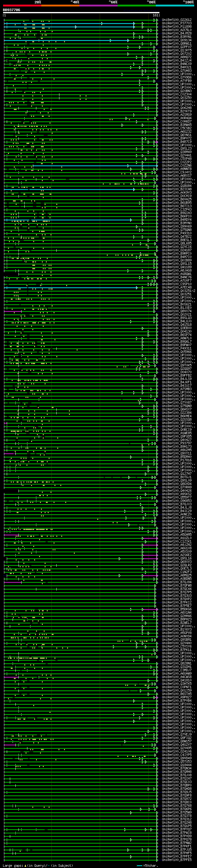Screen dimensions: 197x868
Task: Open the UniRef100_Q7UH83 hit
Action: click(177, 71)
